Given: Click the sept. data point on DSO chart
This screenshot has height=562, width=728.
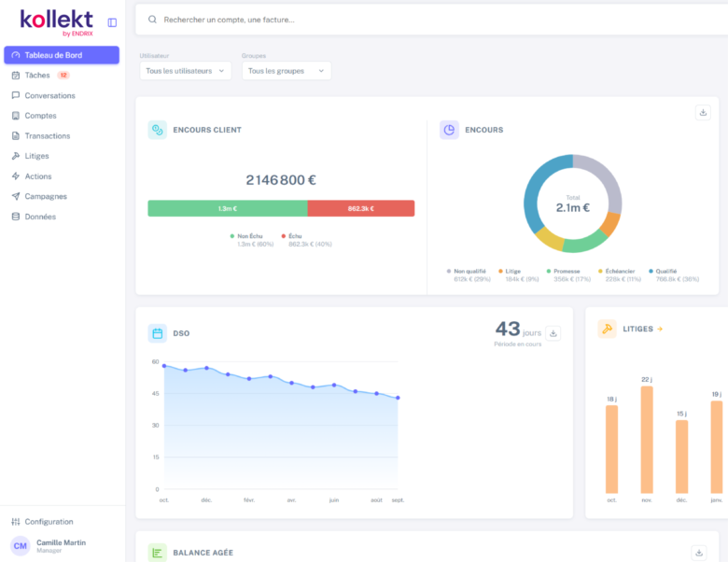Looking at the screenshot, I should 398,398.
